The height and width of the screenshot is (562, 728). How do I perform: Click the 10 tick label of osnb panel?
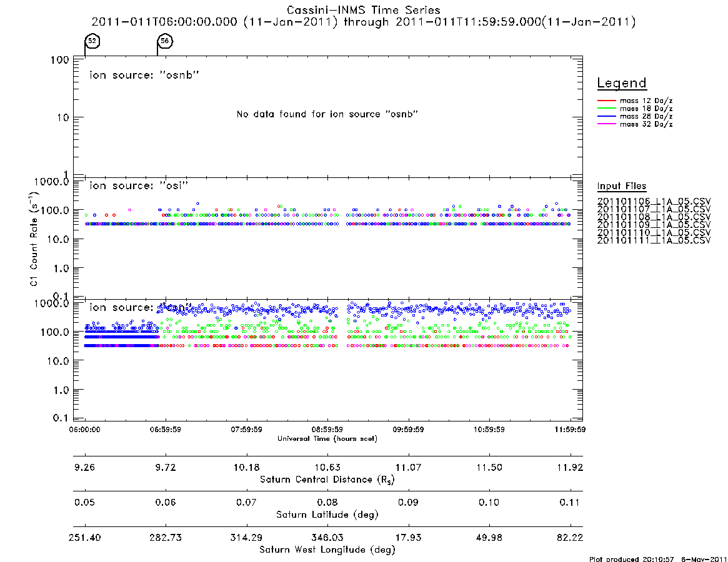click(63, 118)
